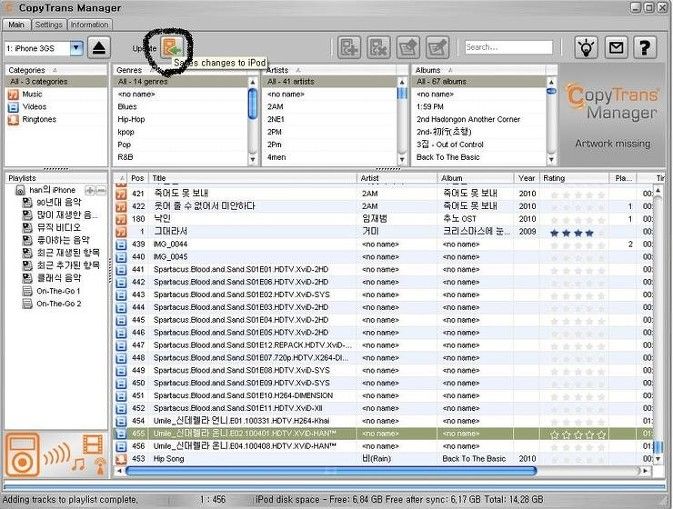Open the 최근 추가된 항목 playlist

click(x=68, y=265)
